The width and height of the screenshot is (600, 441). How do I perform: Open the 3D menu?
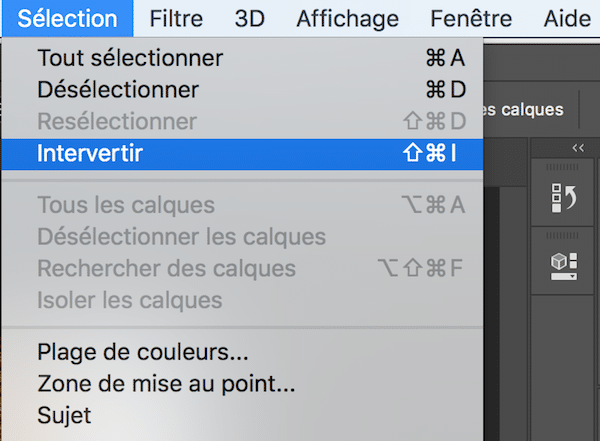click(249, 18)
